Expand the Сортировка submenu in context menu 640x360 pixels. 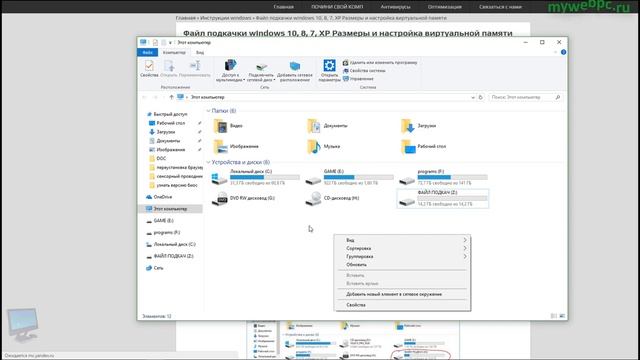[464, 248]
